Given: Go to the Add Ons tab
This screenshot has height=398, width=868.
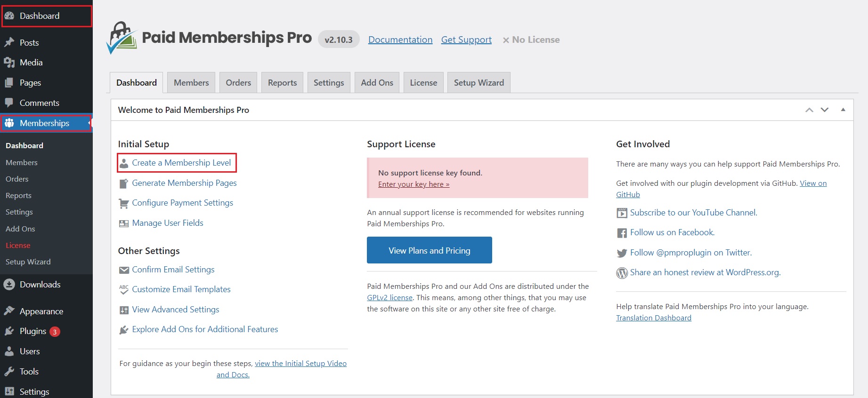Looking at the screenshot, I should 377,82.
